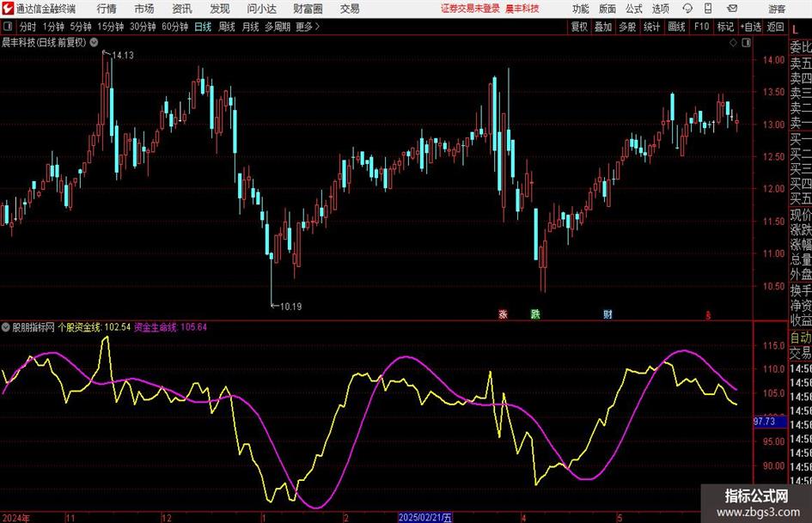812x523 pixels.
Task: Click the red 晨丰科技 stock name link
Action: (x=522, y=9)
